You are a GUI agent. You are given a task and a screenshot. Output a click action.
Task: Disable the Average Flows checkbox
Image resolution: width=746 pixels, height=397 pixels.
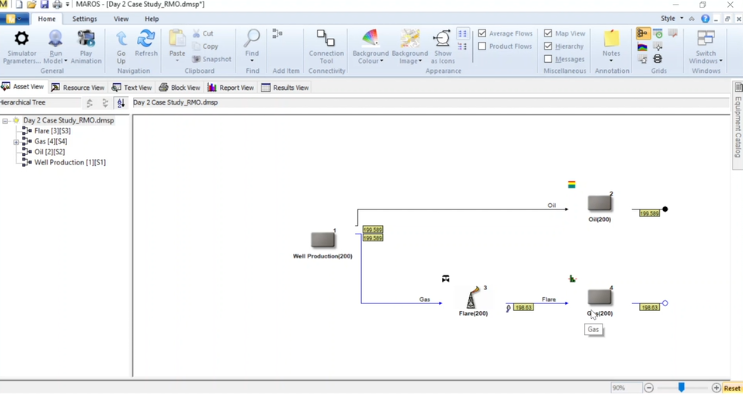(482, 33)
